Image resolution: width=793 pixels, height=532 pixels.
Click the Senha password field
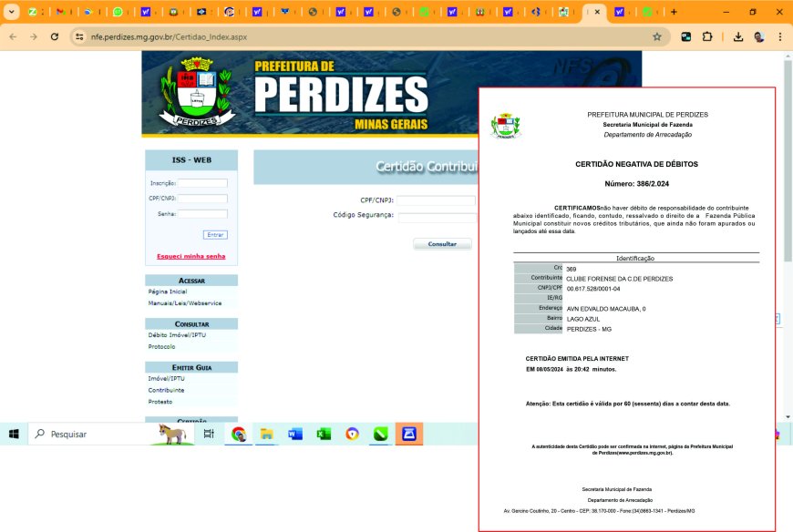[202, 214]
